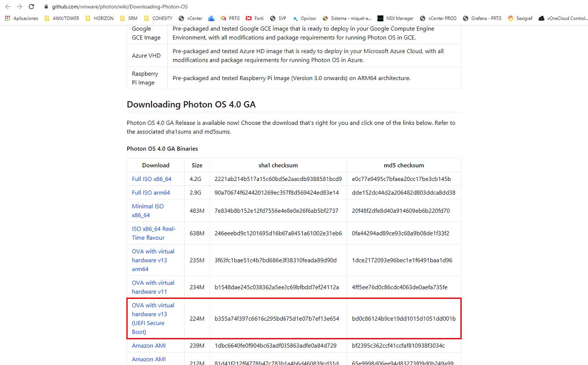The width and height of the screenshot is (588, 365).
Task: Click the md5 checksum starting 20f48f2dfe
Action: (401, 211)
